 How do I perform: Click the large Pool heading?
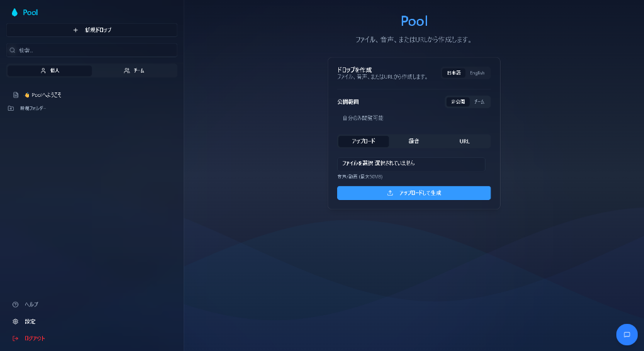(414, 21)
